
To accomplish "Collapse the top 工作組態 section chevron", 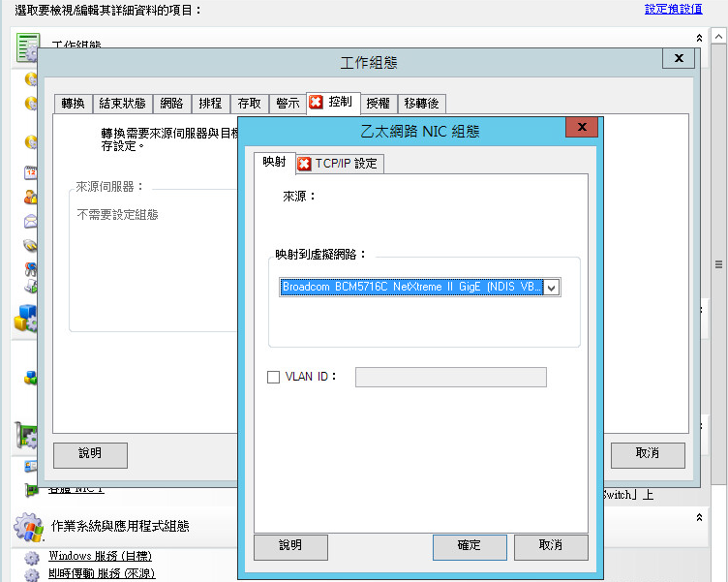I will pyautogui.click(x=700, y=38).
